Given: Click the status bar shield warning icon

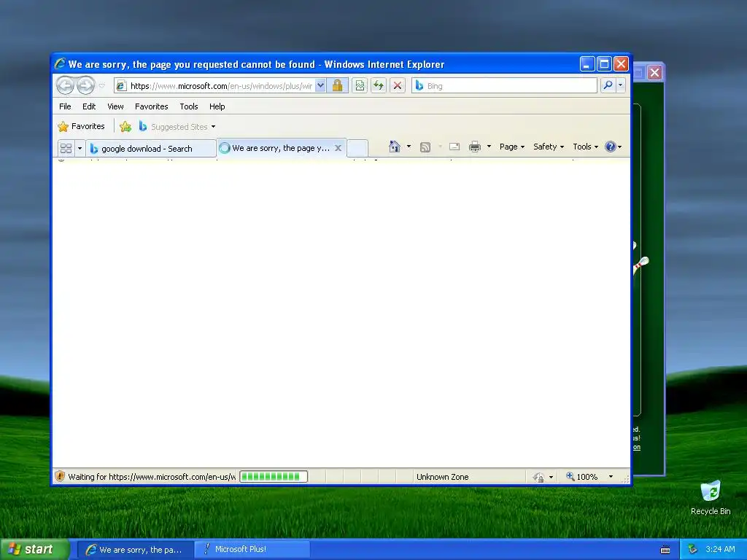Looking at the screenshot, I should [60, 476].
